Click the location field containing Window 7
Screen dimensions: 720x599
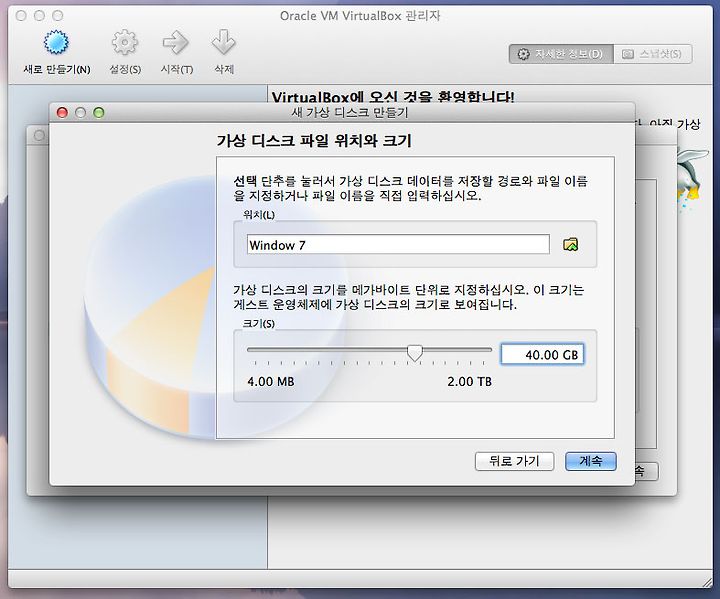coord(398,244)
